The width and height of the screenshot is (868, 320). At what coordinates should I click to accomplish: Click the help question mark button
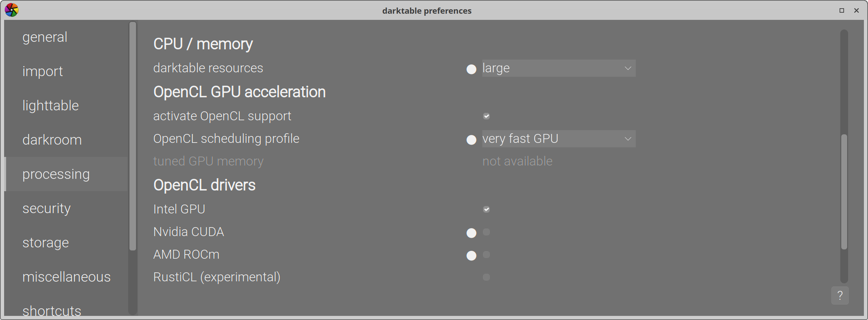[840, 295]
